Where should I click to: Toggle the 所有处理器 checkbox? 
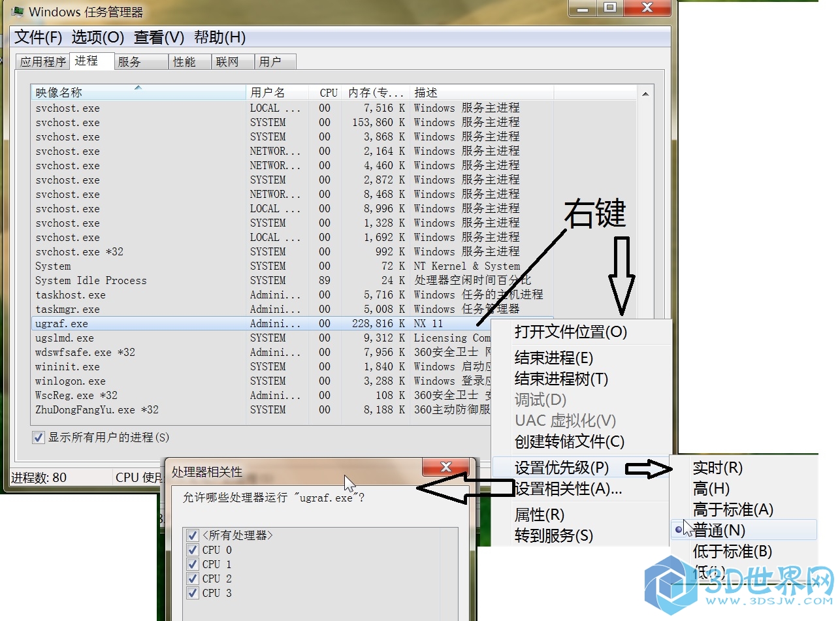[x=193, y=535]
